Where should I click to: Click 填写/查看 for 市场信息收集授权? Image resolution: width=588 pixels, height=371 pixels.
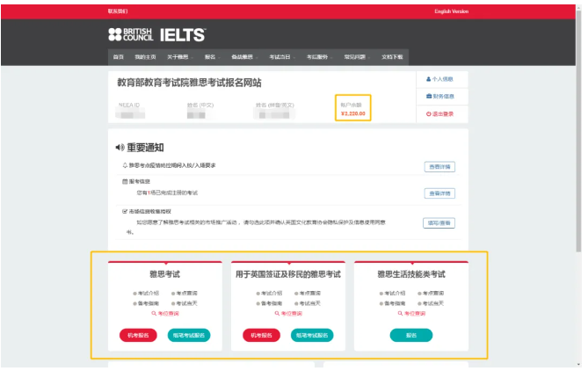coord(439,223)
